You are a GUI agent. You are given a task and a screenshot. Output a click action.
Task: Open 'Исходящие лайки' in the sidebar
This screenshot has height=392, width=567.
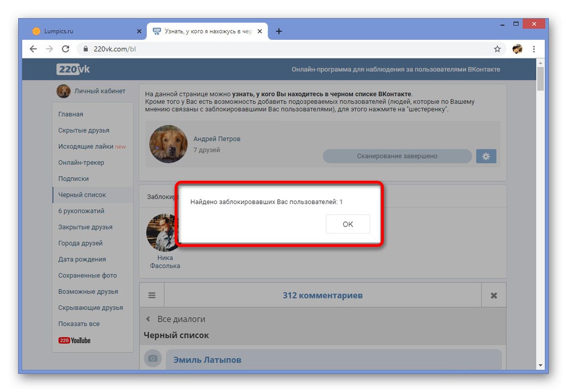point(86,146)
